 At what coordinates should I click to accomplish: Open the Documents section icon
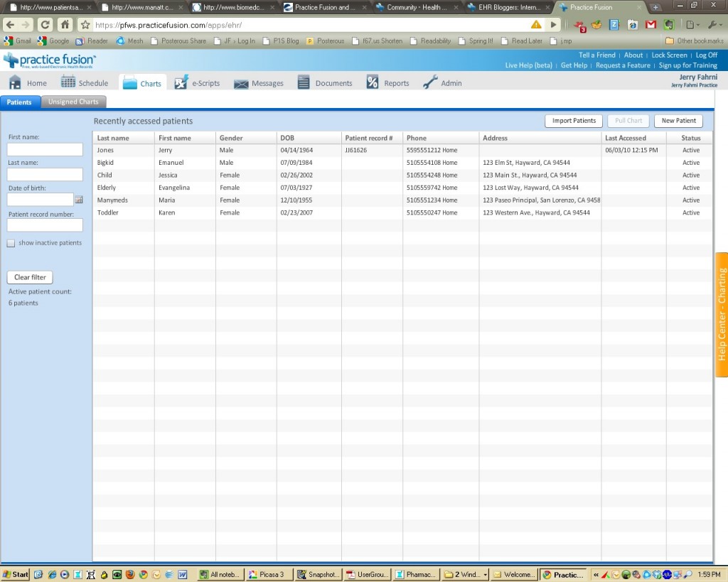tap(304, 82)
